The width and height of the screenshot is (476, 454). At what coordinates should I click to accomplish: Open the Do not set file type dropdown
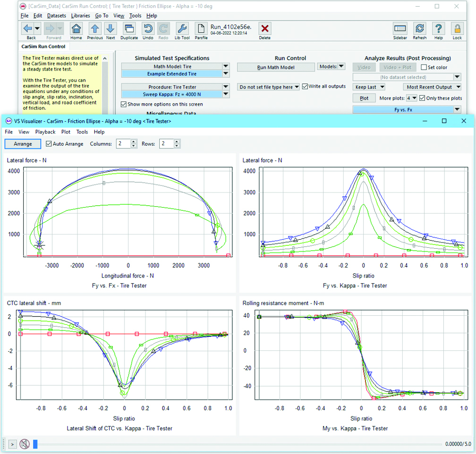pos(268,87)
